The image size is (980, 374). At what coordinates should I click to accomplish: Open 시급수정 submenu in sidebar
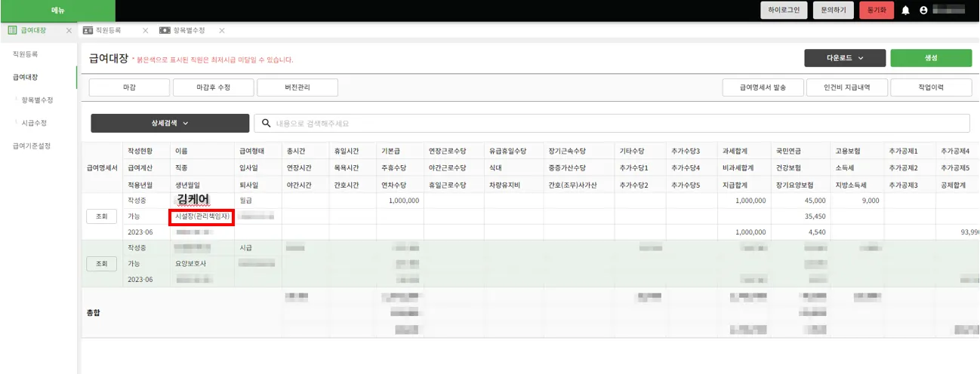click(34, 122)
